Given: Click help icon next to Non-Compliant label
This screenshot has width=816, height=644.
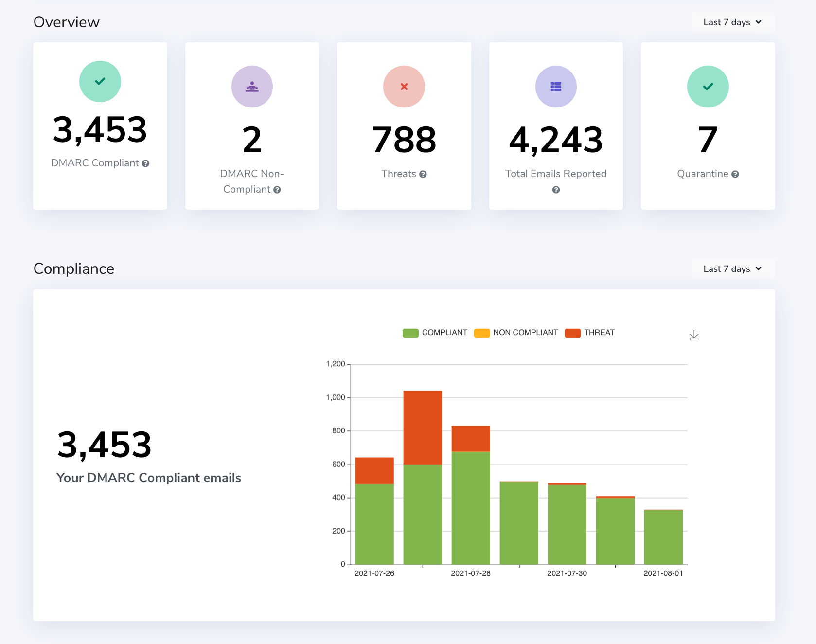Looking at the screenshot, I should pos(277,190).
